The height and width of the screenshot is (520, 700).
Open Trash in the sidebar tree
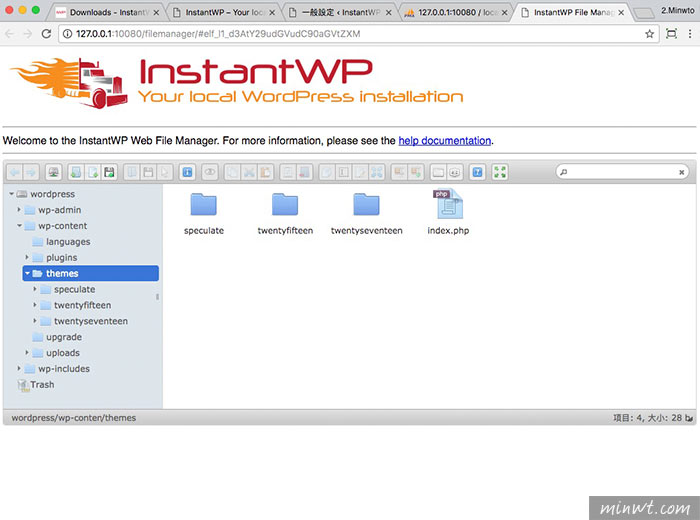point(42,384)
